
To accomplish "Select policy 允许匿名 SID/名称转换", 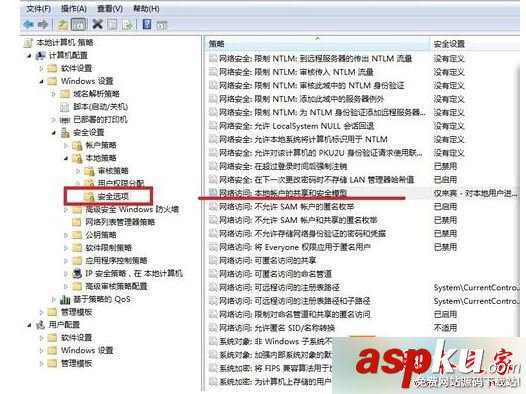I will [277, 328].
